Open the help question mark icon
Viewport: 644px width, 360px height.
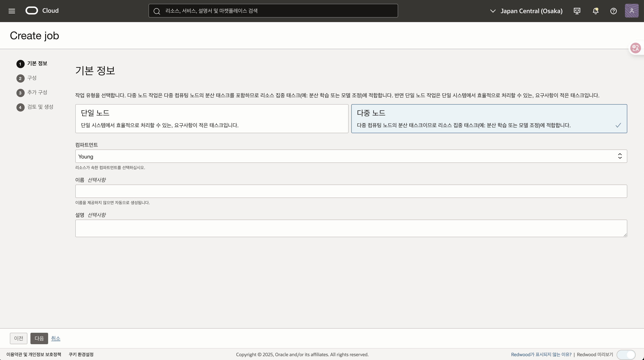tap(613, 11)
